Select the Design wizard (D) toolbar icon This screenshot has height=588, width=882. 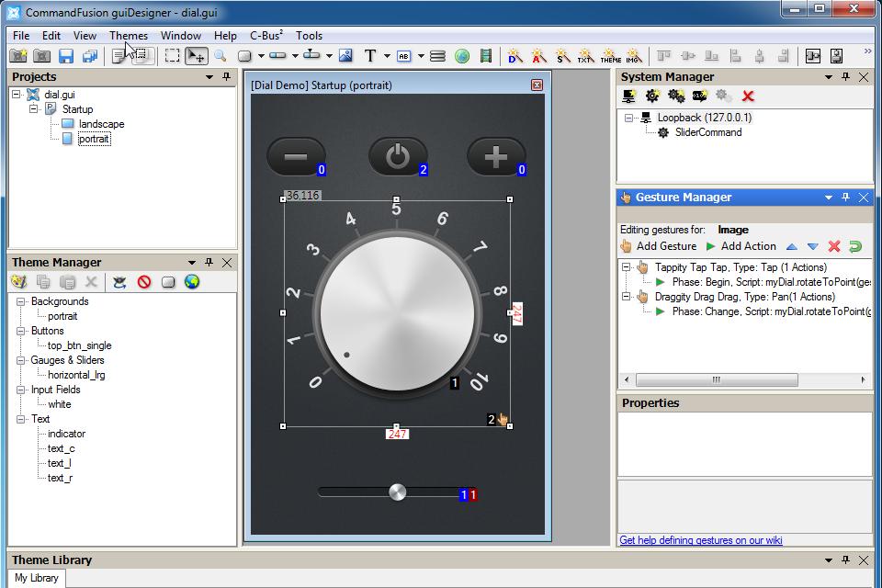(x=512, y=56)
